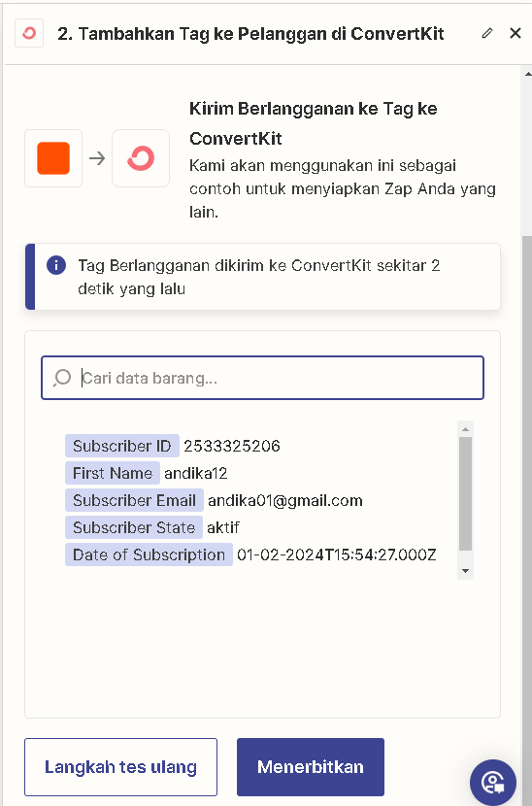Image resolution: width=532 pixels, height=806 pixels.
Task: Select the Subscriber State label
Action: pos(134,527)
